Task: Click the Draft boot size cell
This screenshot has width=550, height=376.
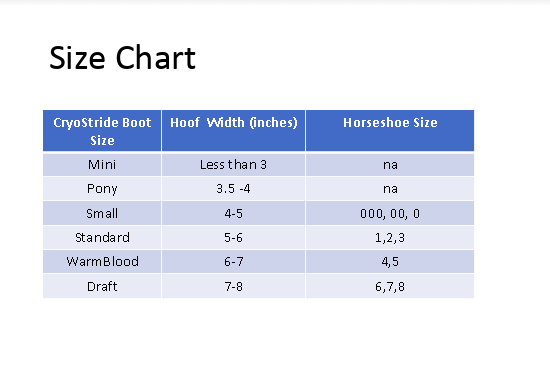Action: coord(102,286)
